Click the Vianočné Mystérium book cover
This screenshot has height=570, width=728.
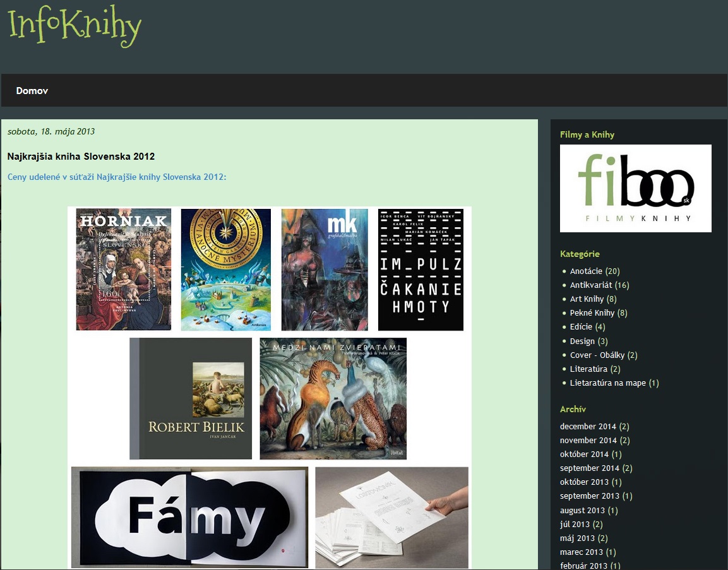coord(225,270)
